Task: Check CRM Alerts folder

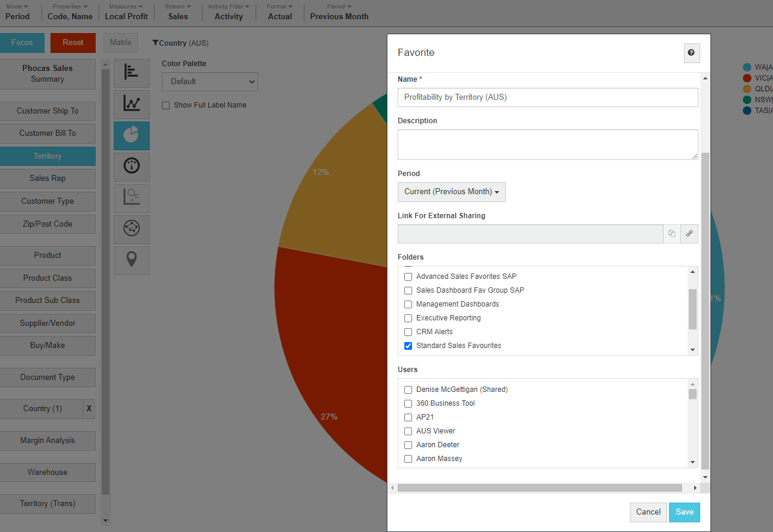Action: pos(408,332)
